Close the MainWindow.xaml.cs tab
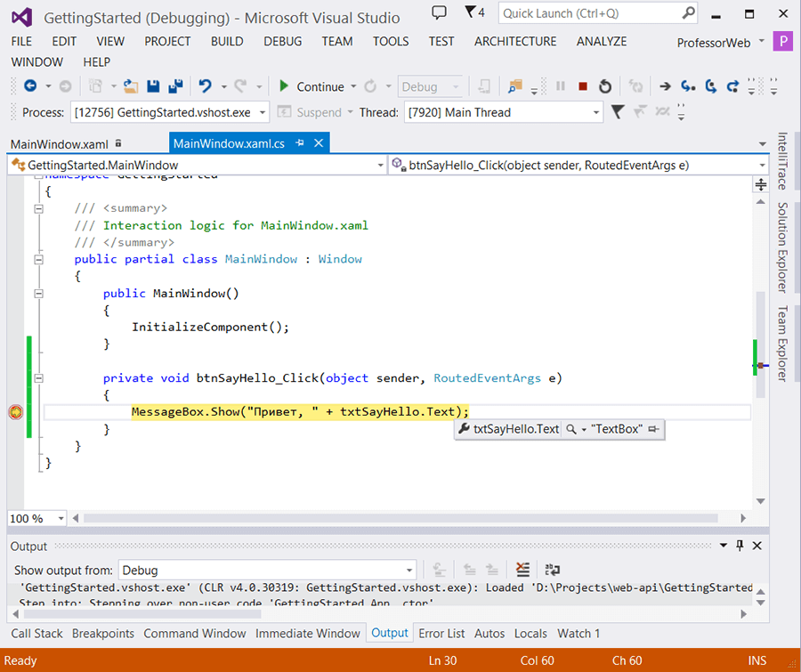The height and width of the screenshot is (672, 801). (319, 143)
